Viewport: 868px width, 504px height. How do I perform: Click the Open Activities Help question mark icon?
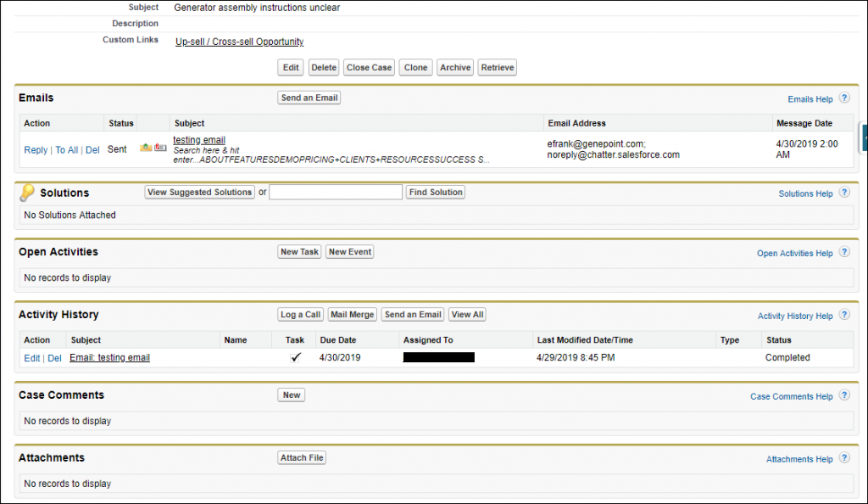point(844,252)
